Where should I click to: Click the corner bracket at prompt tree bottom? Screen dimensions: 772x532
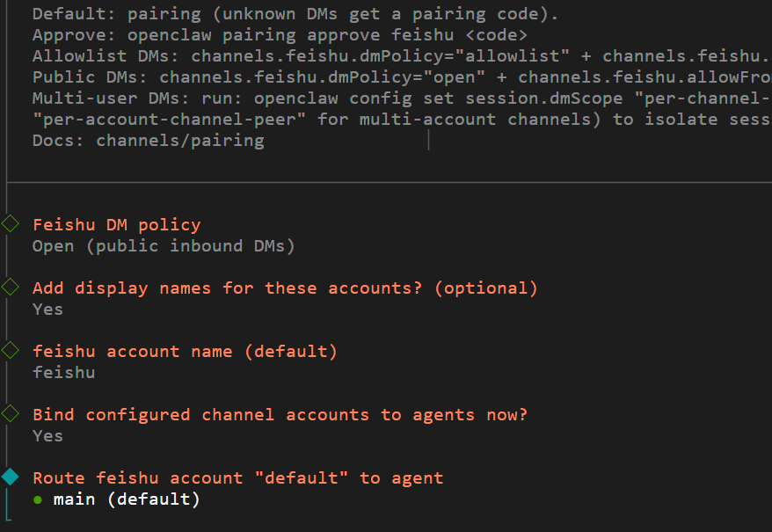(10, 523)
